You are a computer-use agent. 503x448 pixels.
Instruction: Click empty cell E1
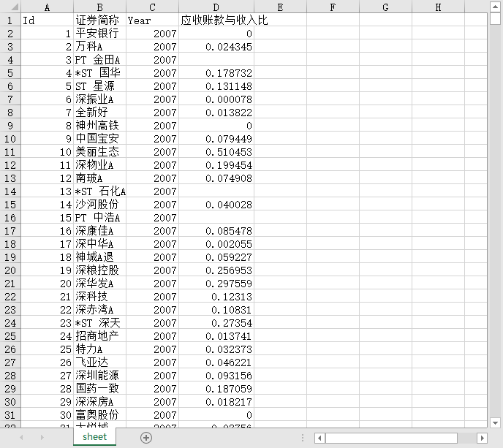tap(280, 20)
